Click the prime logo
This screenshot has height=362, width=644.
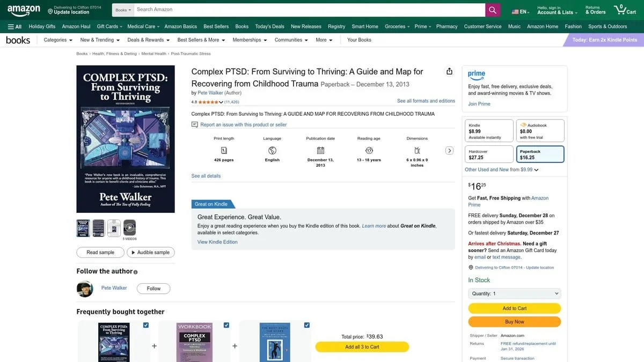pyautogui.click(x=477, y=75)
